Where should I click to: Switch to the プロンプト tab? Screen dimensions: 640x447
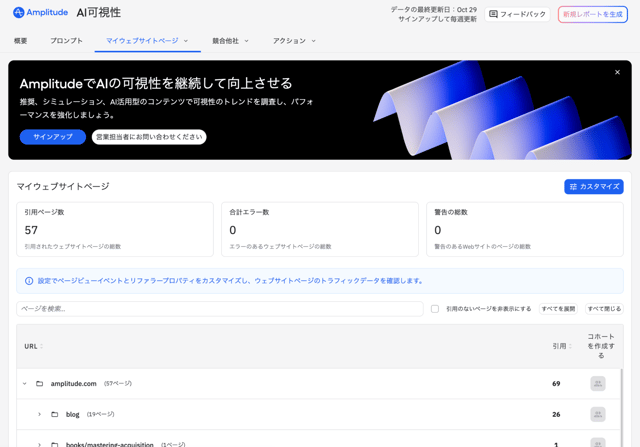(x=66, y=41)
